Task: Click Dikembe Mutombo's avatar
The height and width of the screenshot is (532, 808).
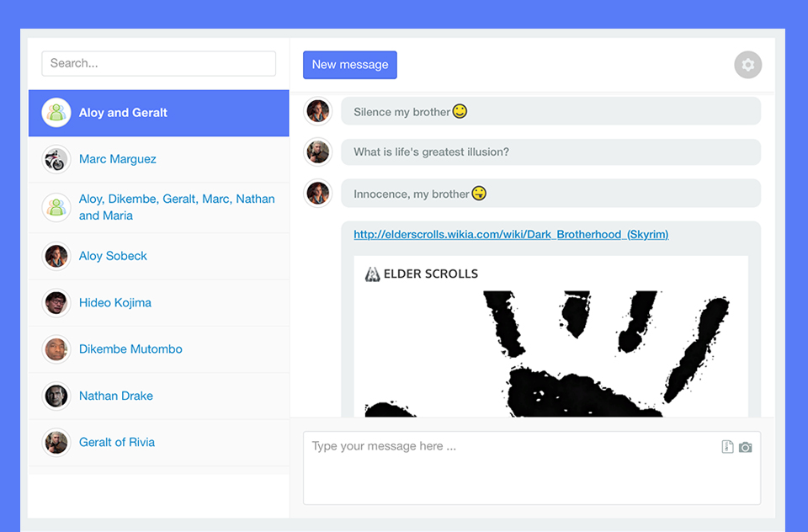Action: pyautogui.click(x=56, y=349)
